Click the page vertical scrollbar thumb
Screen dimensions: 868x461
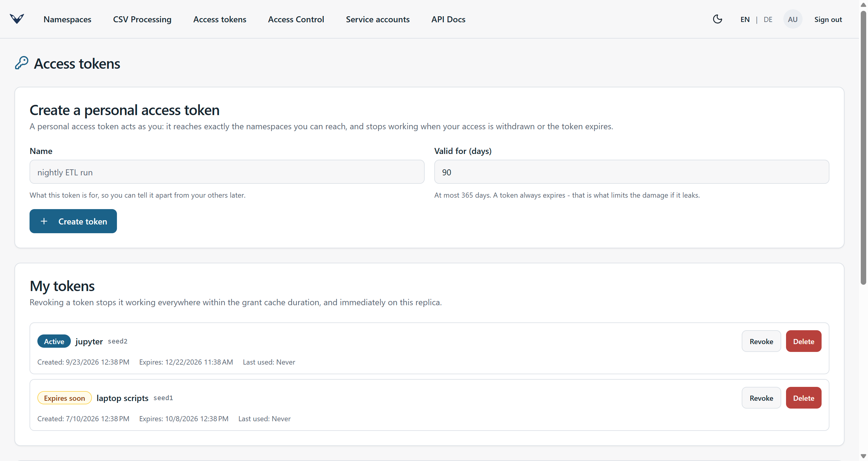point(863,148)
